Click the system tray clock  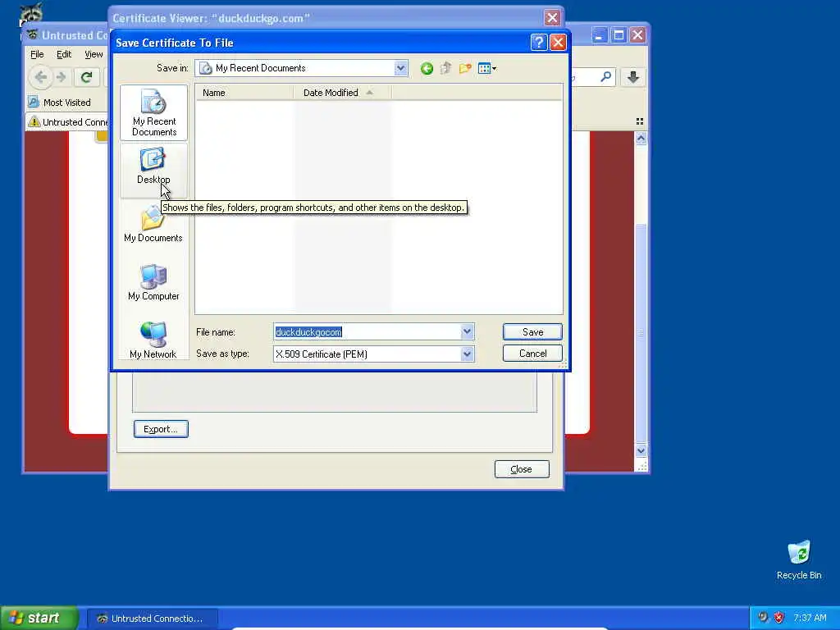pos(810,618)
